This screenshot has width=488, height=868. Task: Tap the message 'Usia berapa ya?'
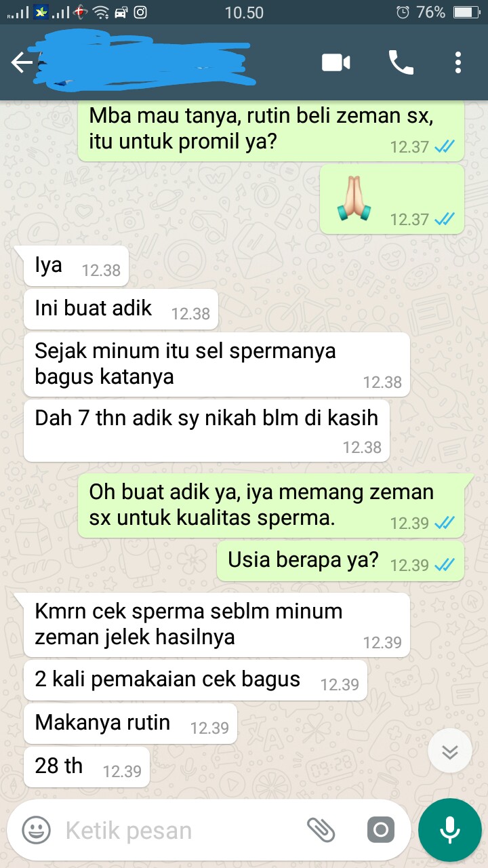340,561
